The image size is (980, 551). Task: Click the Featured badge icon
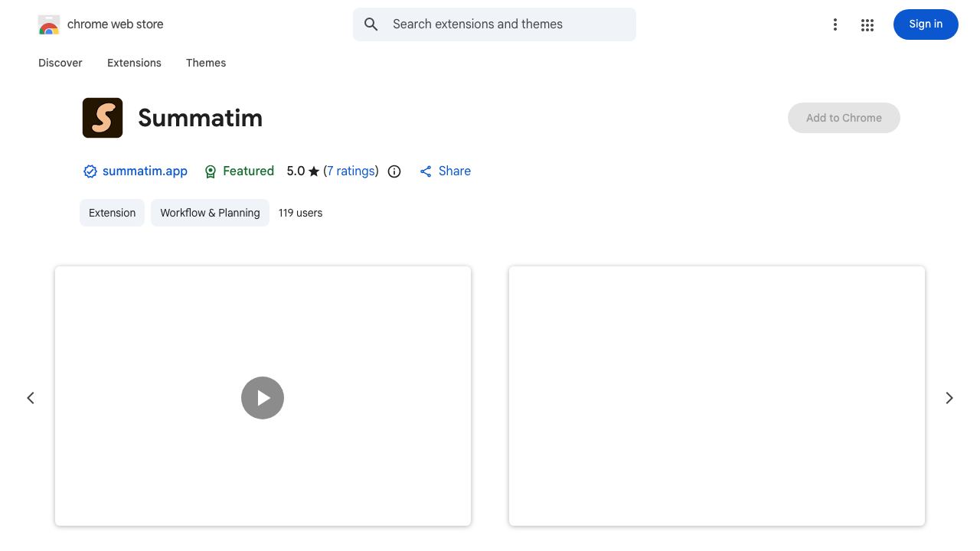(211, 171)
